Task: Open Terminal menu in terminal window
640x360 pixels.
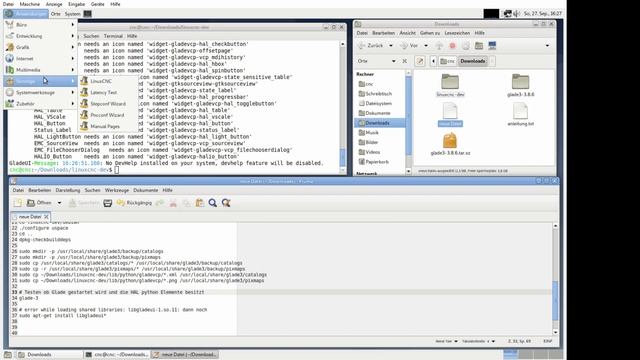Action: point(113,36)
